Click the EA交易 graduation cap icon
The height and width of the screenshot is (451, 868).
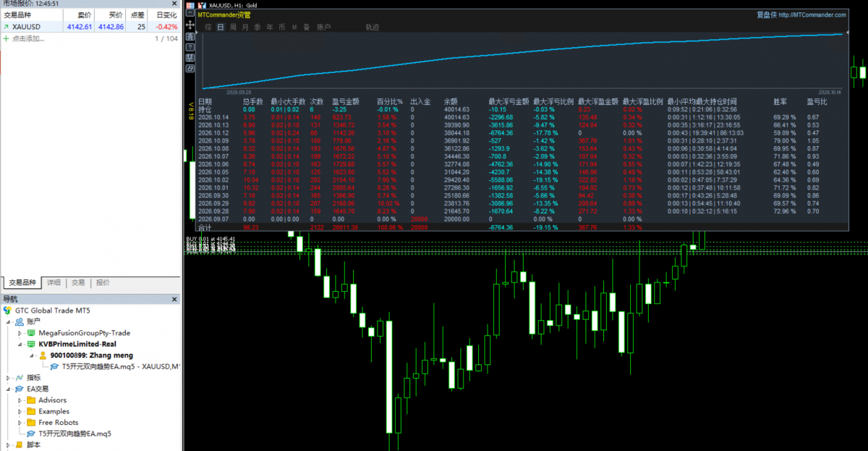click(20, 389)
